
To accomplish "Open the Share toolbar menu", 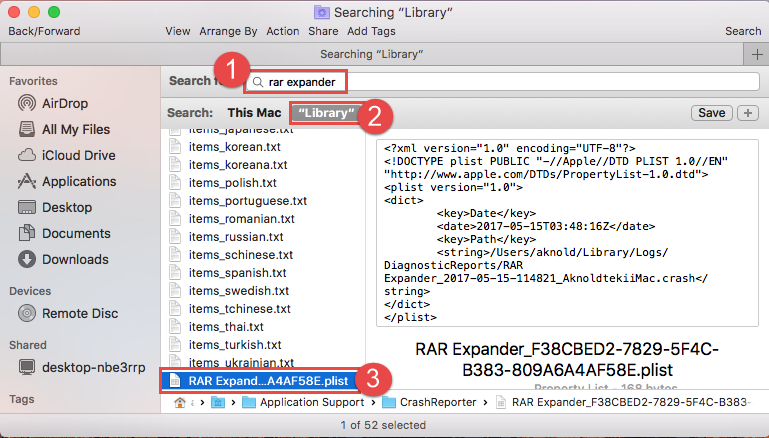I will pyautogui.click(x=323, y=31).
